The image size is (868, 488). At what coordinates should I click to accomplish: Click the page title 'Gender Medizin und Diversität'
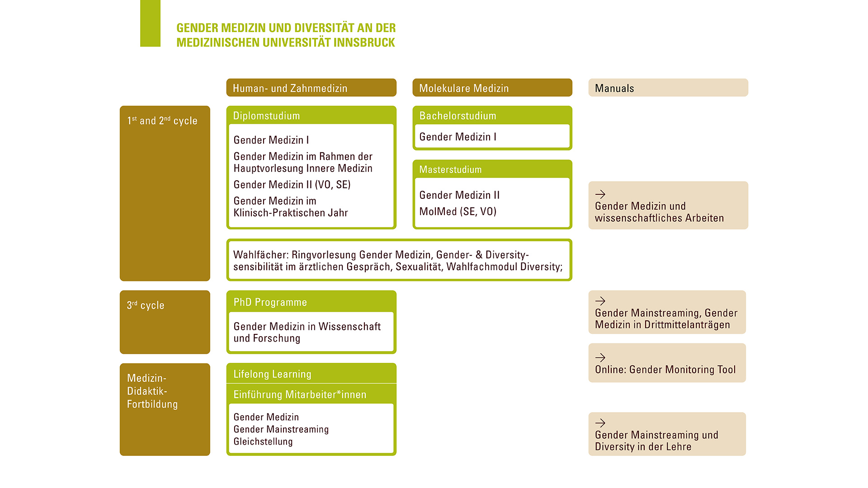click(x=286, y=35)
